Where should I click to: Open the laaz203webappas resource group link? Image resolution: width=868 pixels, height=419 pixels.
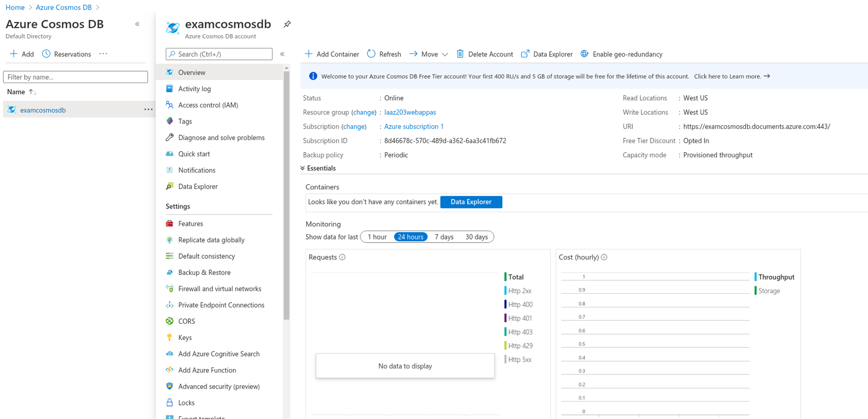coord(410,112)
